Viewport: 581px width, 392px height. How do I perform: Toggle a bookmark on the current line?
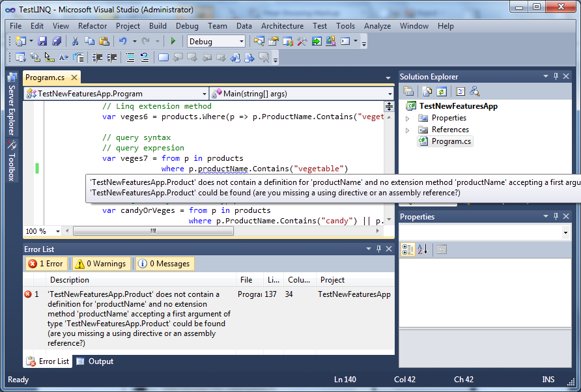point(163,57)
